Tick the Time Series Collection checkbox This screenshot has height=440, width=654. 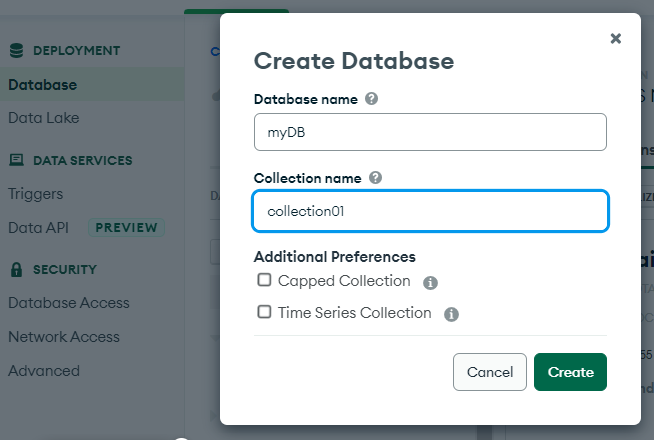click(x=264, y=312)
